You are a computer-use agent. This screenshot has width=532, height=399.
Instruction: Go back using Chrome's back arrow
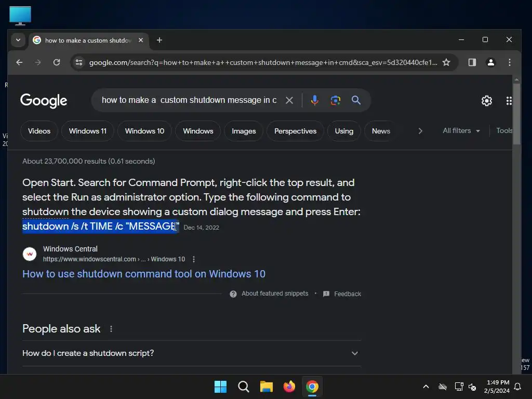click(19, 62)
